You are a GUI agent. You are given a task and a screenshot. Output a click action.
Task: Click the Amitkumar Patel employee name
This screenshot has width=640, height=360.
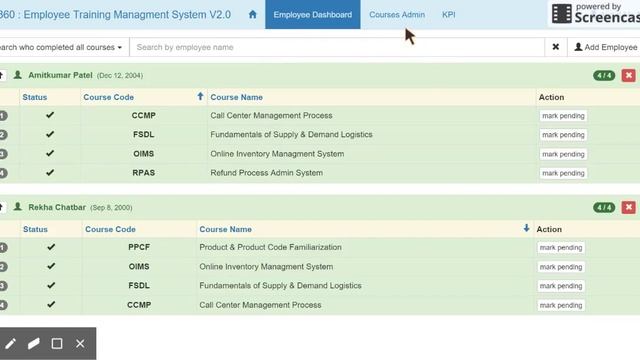click(60, 76)
